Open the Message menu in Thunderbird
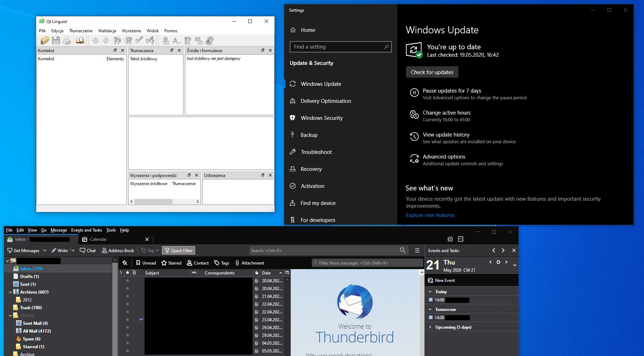The image size is (644, 356). point(59,230)
